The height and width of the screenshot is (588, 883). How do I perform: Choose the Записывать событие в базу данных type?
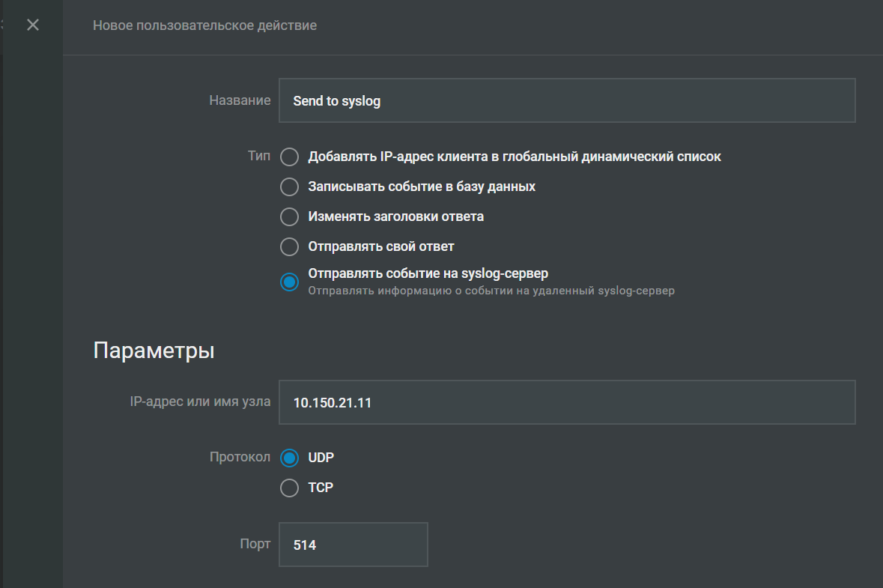289,187
